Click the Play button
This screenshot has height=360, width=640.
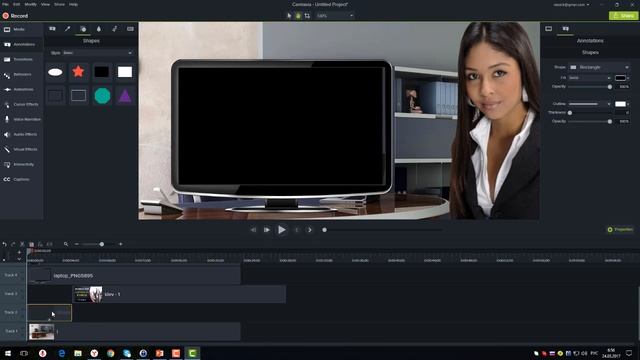coord(282,230)
